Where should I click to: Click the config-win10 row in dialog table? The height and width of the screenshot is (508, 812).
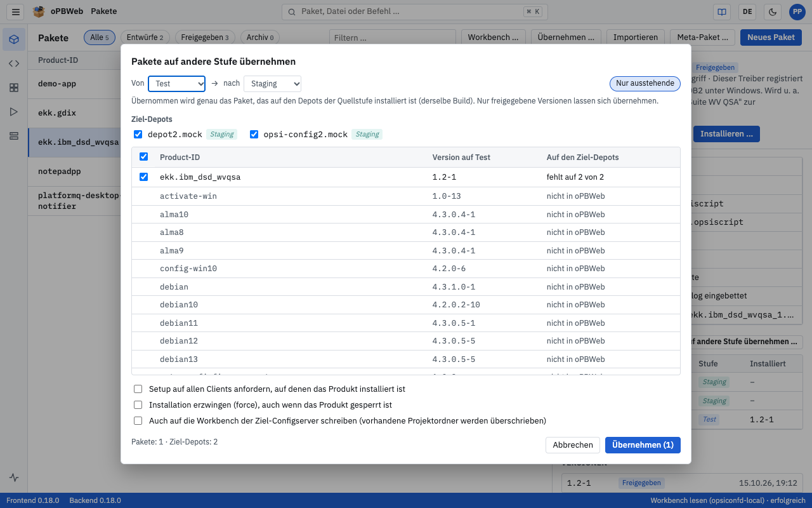(x=406, y=269)
